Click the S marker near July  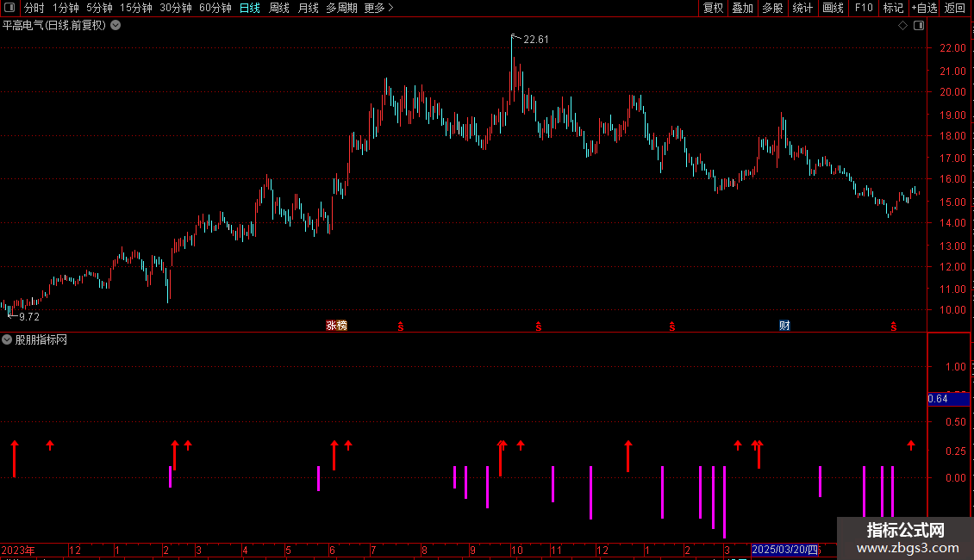401,327
